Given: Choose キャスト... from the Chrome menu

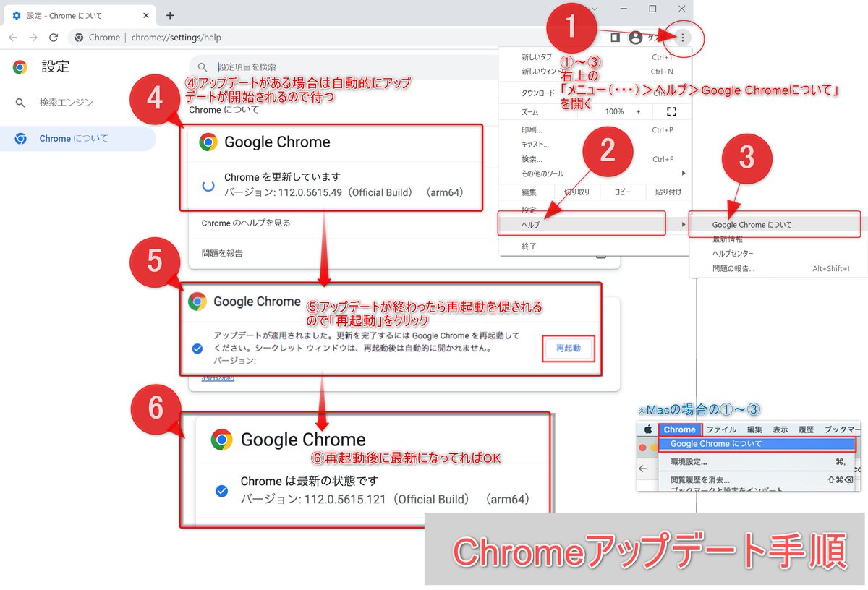Looking at the screenshot, I should pos(595,145).
